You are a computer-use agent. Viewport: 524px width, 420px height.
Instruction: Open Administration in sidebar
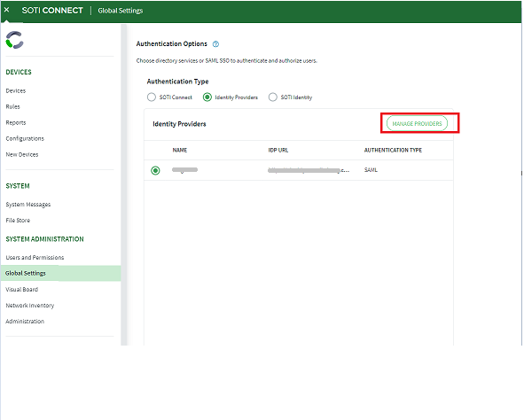(x=25, y=321)
